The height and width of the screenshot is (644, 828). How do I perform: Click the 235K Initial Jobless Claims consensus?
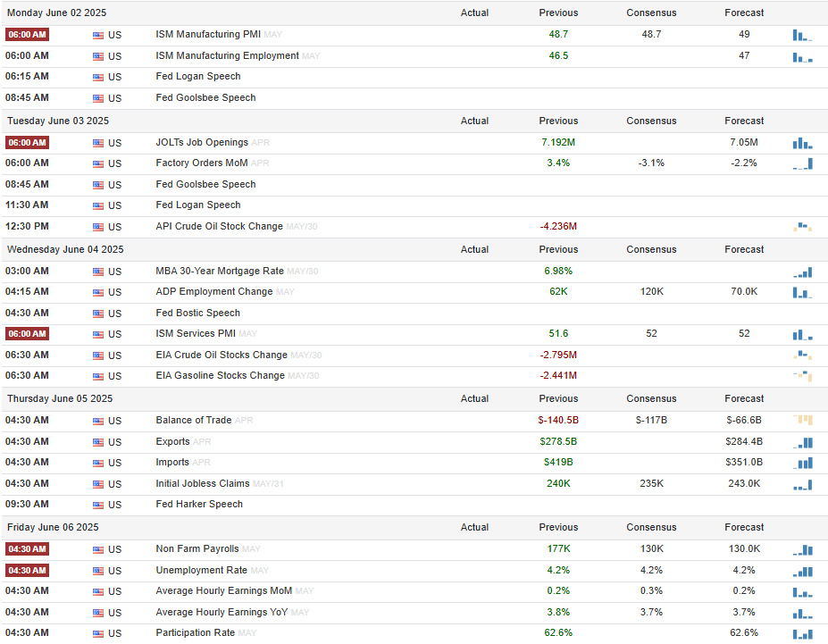point(652,483)
